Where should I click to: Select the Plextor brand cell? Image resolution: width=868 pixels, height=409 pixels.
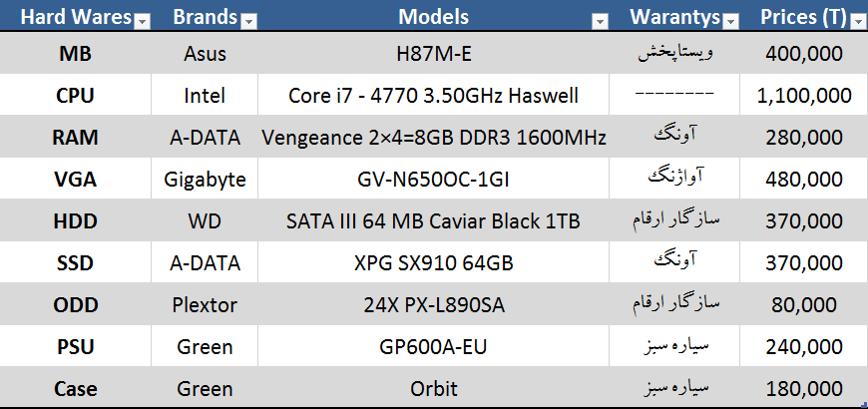tap(205, 305)
